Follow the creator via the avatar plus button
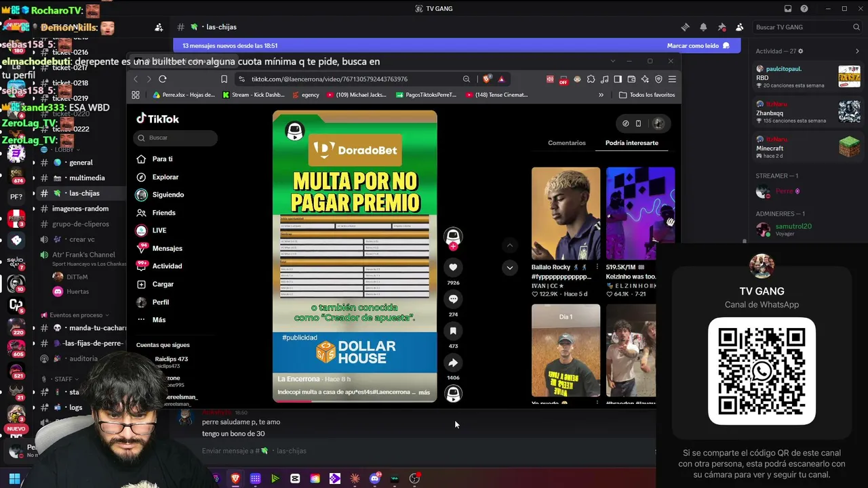Image resolution: width=868 pixels, height=488 pixels. pyautogui.click(x=453, y=246)
